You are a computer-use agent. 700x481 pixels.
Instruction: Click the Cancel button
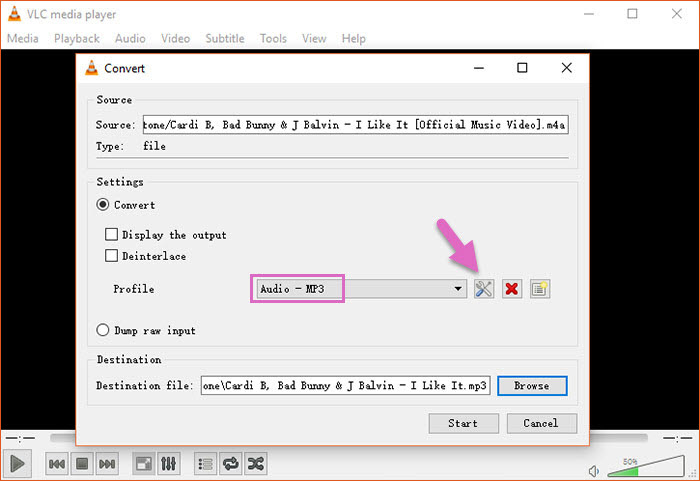[x=542, y=423]
